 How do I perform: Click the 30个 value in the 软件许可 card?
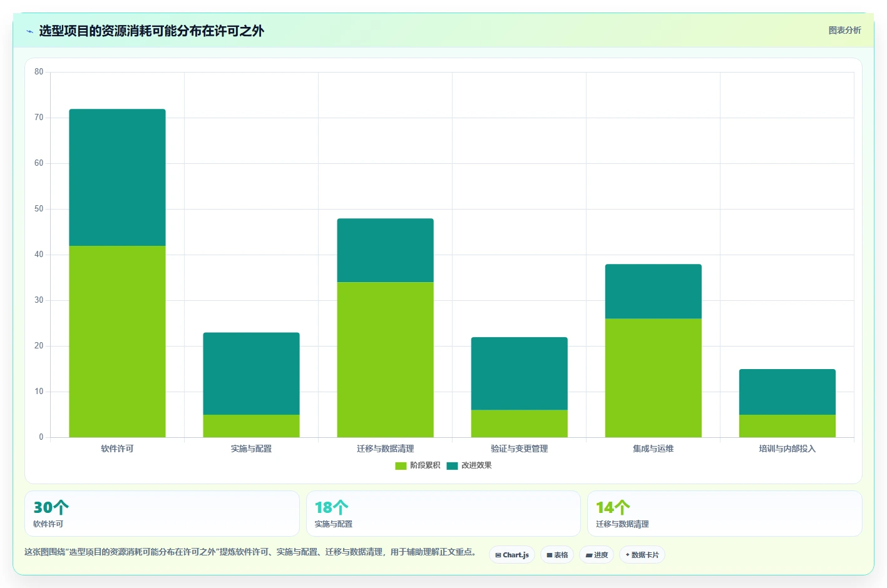pyautogui.click(x=51, y=507)
